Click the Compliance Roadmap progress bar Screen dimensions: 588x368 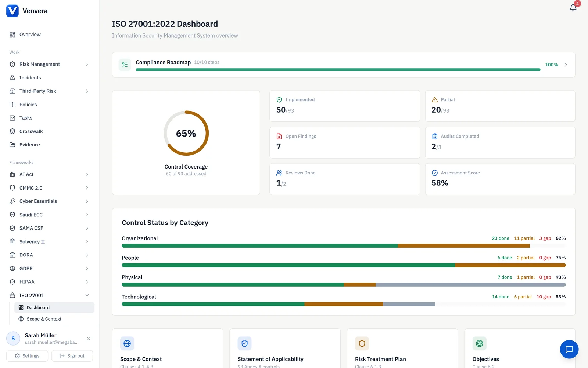338,70
